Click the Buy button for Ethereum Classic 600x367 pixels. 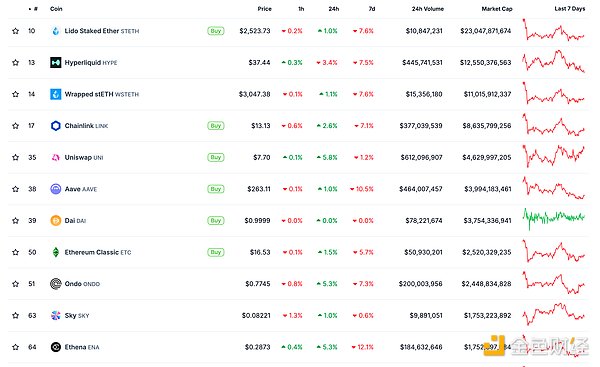[216, 252]
